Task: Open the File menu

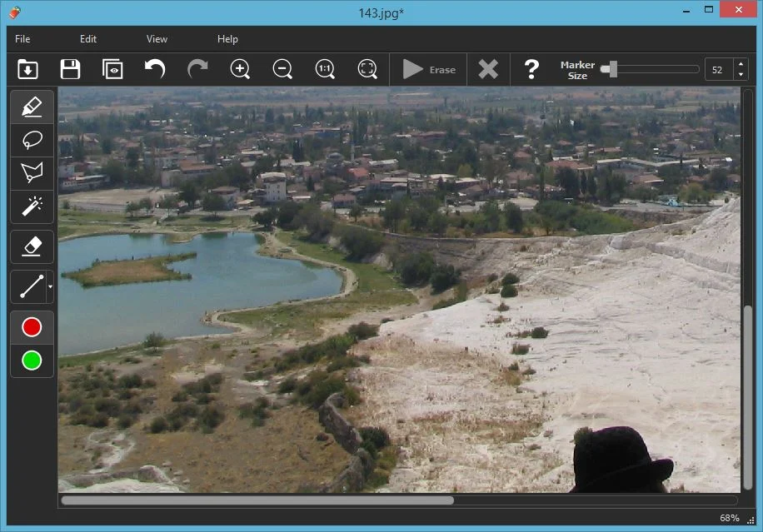Action: click(22, 39)
